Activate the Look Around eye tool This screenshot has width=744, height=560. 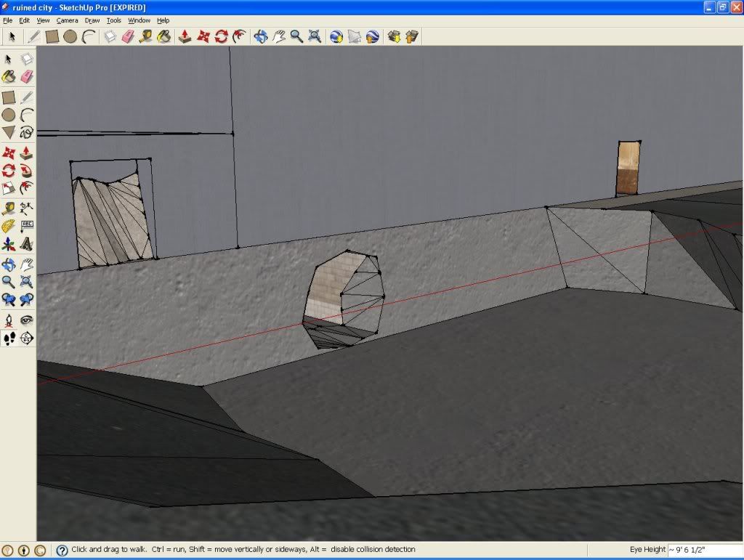(27, 320)
